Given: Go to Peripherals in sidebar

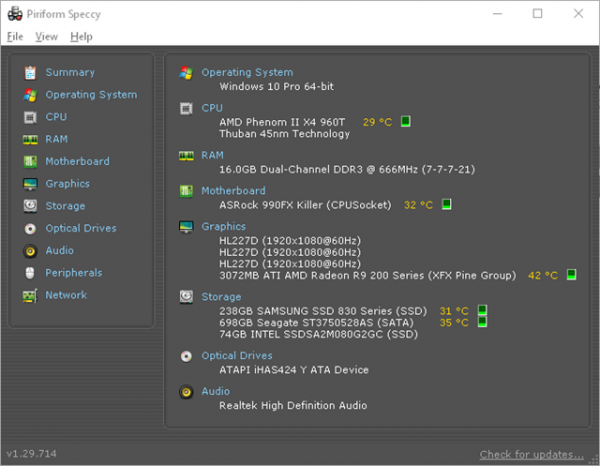Looking at the screenshot, I should pos(74,273).
